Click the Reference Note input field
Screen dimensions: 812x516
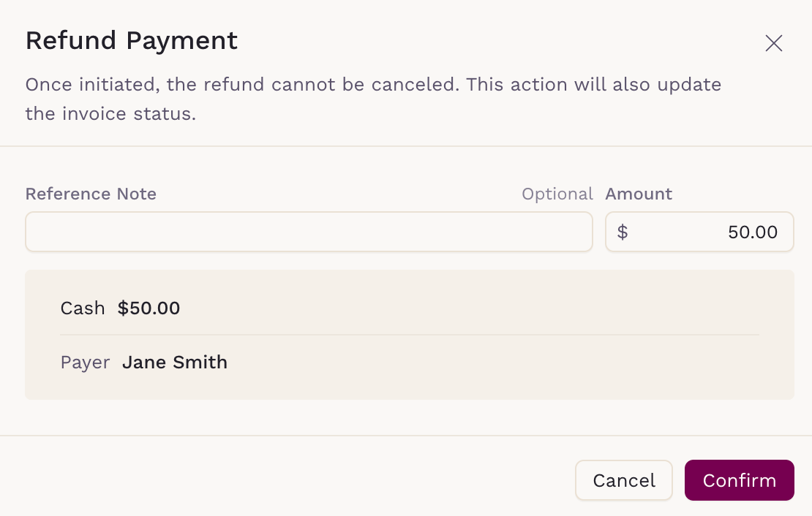tap(309, 232)
